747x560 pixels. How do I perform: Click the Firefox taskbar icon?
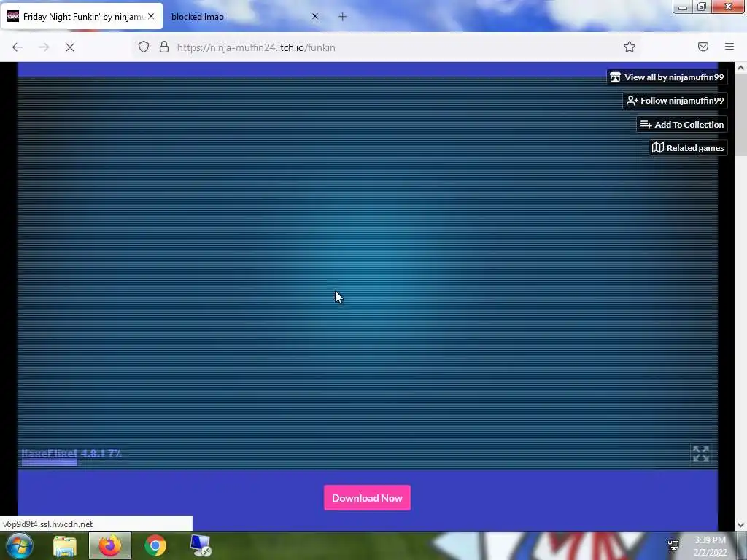(x=110, y=545)
